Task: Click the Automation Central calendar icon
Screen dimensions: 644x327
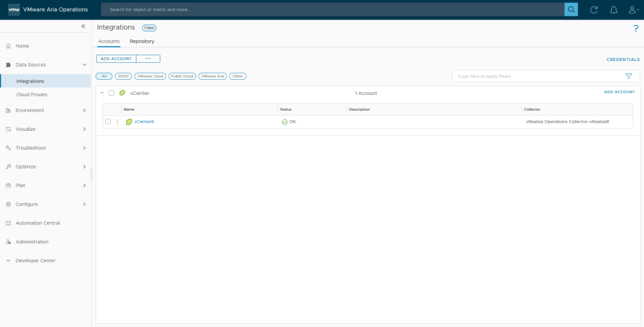Action: [8, 223]
